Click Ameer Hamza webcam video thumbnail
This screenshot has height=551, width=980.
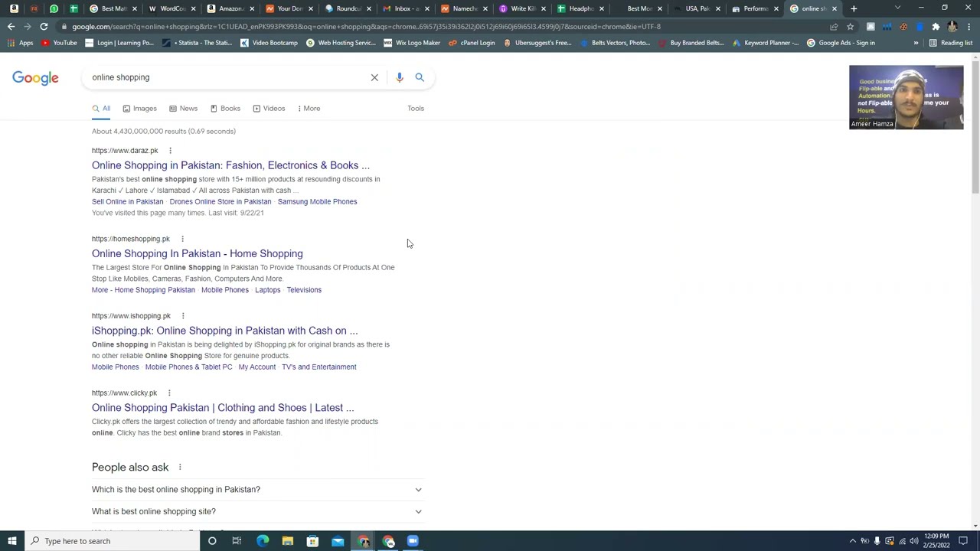pyautogui.click(x=906, y=97)
